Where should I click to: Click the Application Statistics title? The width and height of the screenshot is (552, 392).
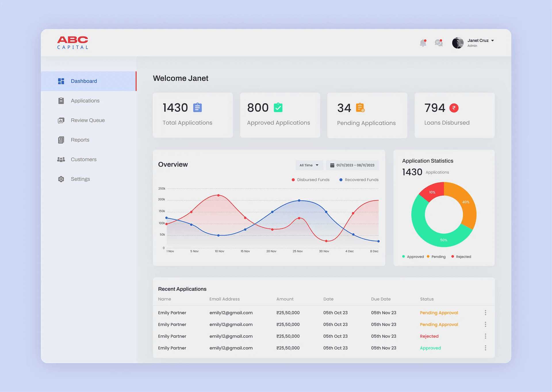pyautogui.click(x=428, y=161)
